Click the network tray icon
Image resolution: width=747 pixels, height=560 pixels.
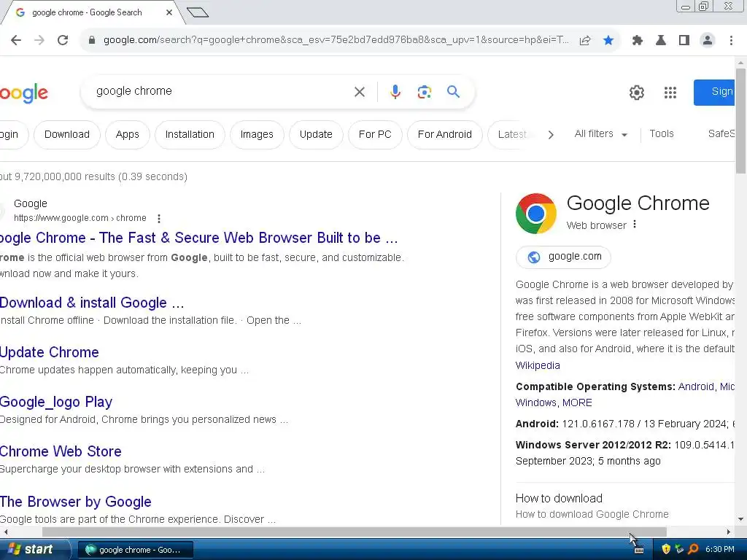click(x=680, y=549)
